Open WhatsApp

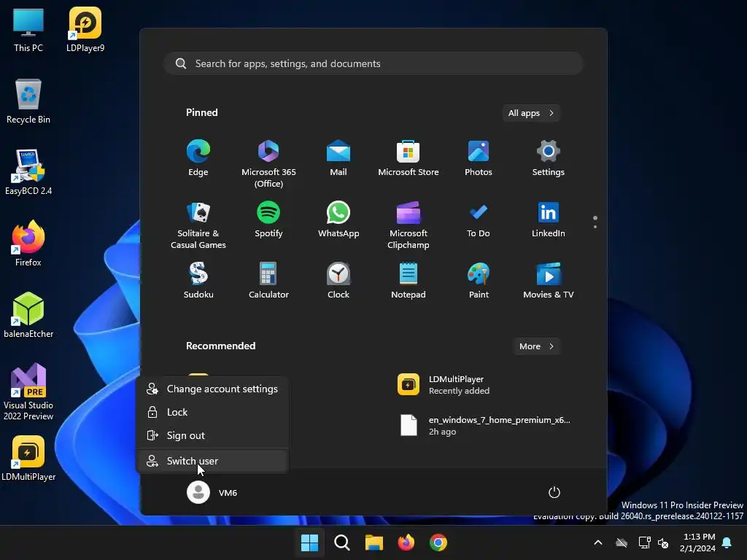pyautogui.click(x=338, y=219)
